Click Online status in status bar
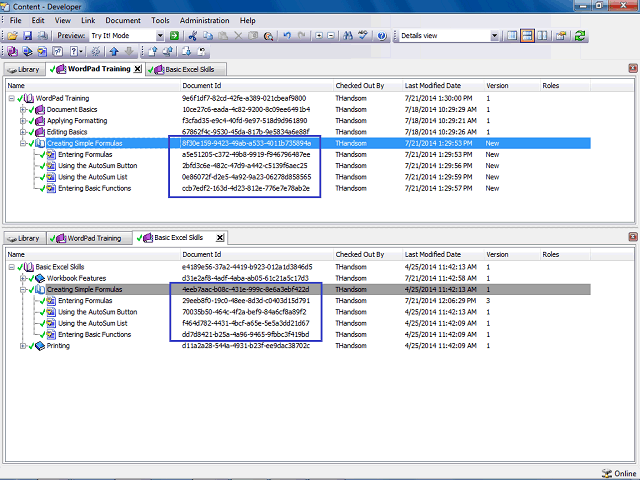This screenshot has width=640, height=480. point(620,473)
